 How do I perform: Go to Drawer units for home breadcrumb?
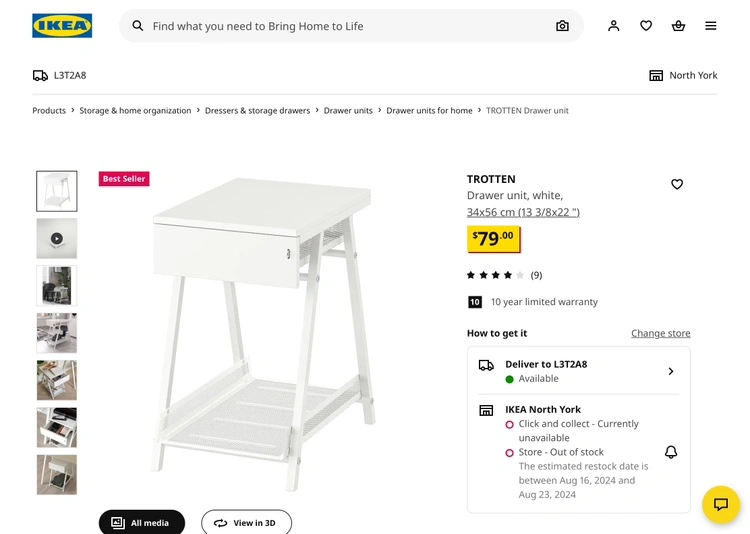click(x=429, y=111)
